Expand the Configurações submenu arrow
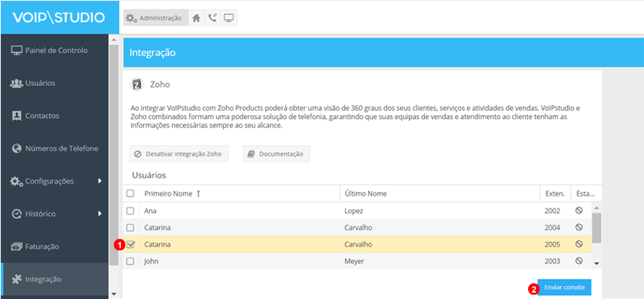This screenshot has width=644, height=299. (x=99, y=181)
